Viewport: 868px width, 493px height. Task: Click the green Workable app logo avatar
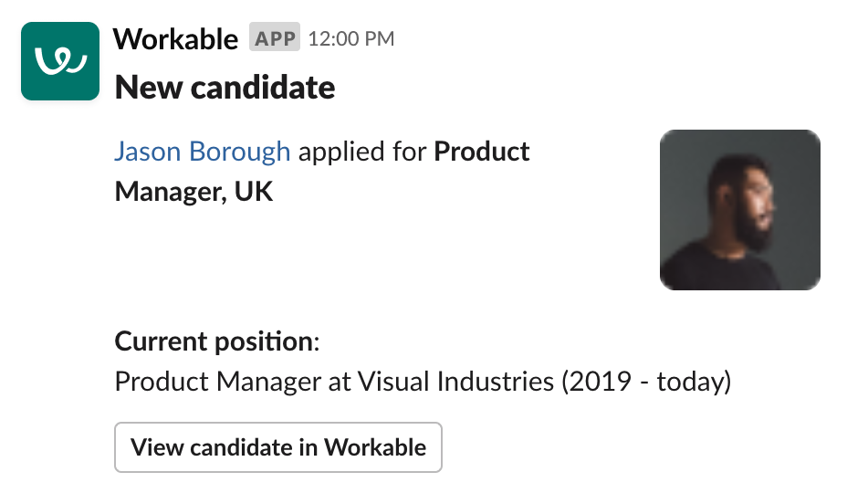point(60,61)
